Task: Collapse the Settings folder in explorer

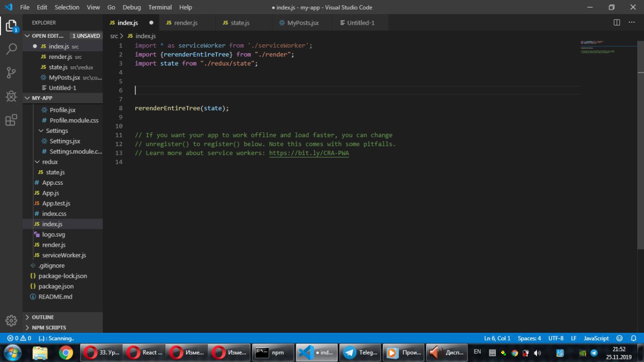Action: (x=56, y=131)
